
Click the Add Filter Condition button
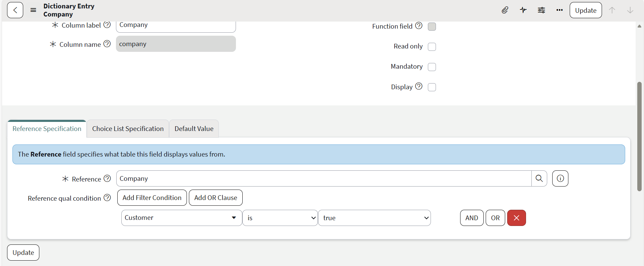click(x=152, y=198)
